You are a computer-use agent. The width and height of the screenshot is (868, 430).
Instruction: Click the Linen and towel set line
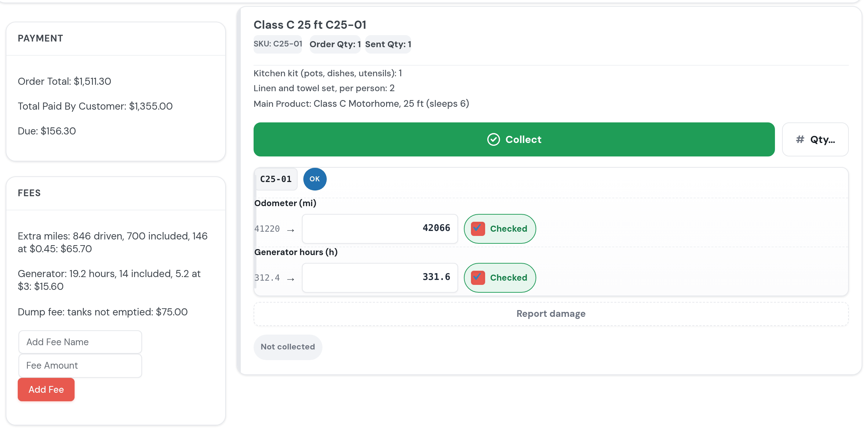click(324, 88)
